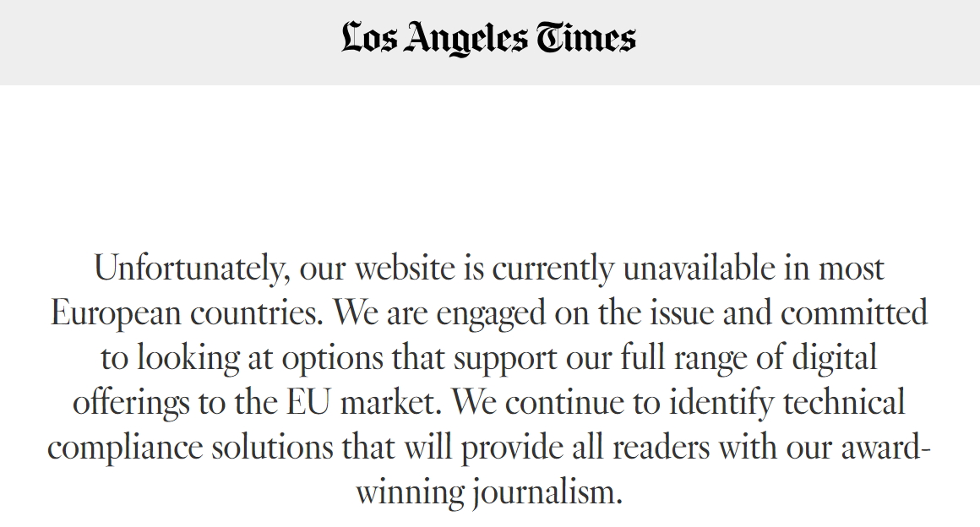Viewport: 980px width, 527px height.
Task: Click the phrase "compliance solutions"
Action: pyautogui.click(x=191, y=448)
